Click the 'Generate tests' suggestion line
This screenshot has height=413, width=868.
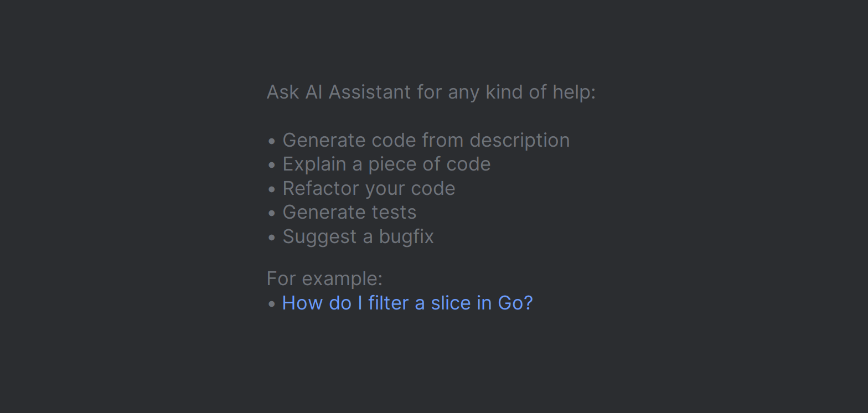coord(349,213)
